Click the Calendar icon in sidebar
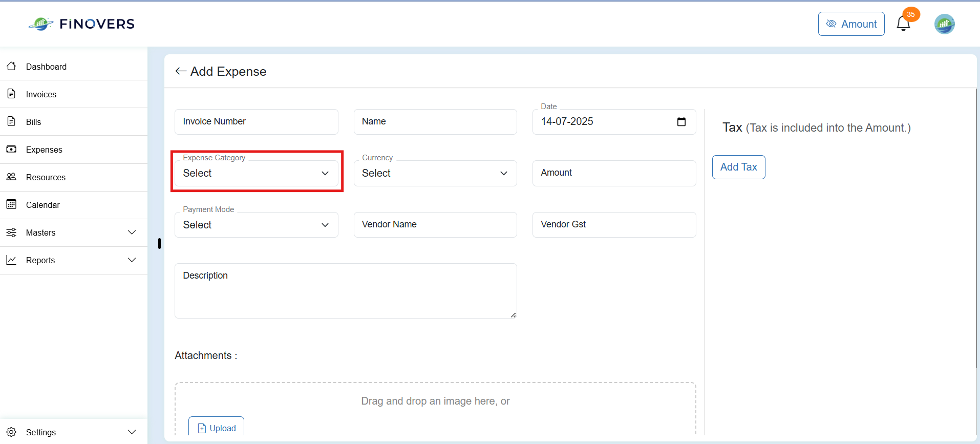Viewport: 980px width, 444px height. click(11, 204)
